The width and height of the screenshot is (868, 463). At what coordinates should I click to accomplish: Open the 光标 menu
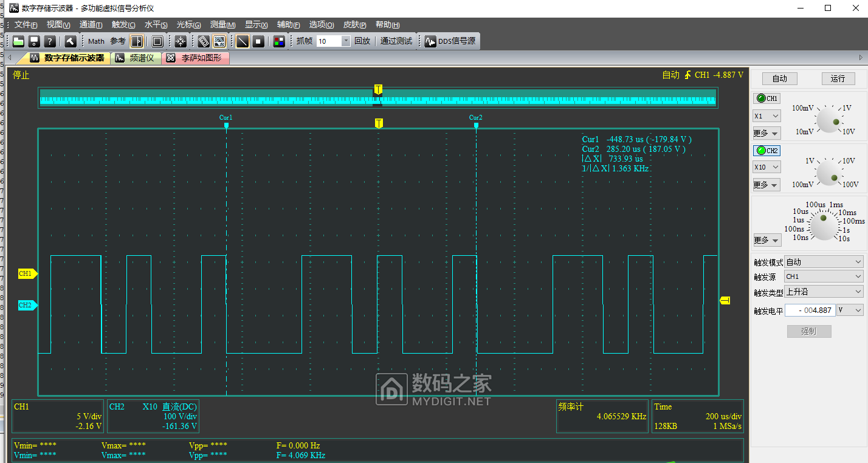click(188, 25)
